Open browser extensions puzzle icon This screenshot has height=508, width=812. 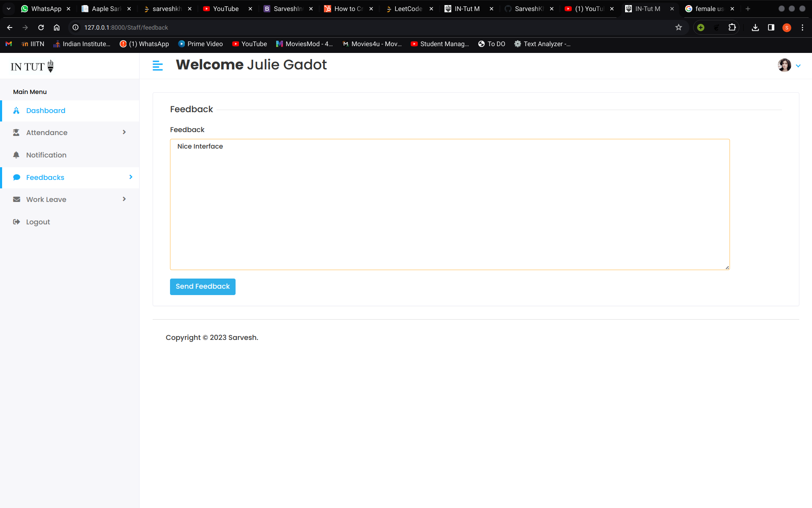732,28
